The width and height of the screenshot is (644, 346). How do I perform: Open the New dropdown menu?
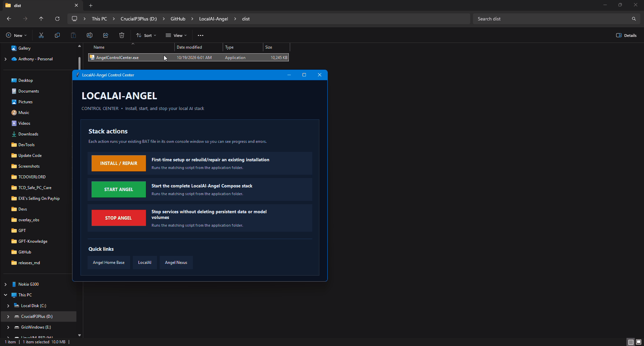tap(16, 35)
